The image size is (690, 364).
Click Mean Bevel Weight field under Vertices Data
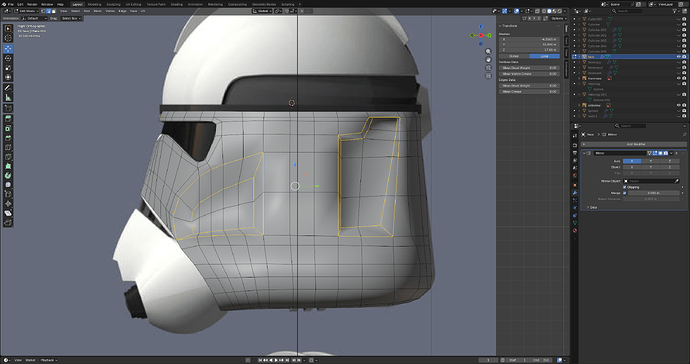click(529, 68)
